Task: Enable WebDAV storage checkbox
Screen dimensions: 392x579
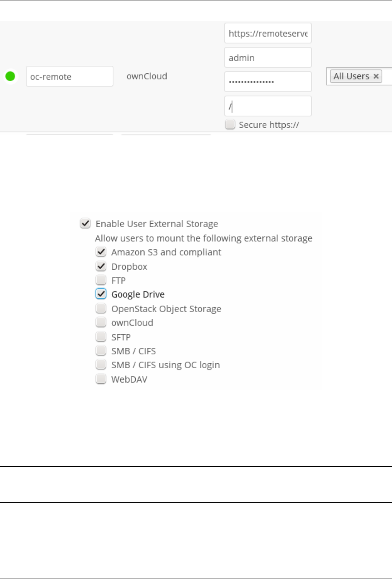Action: click(101, 379)
